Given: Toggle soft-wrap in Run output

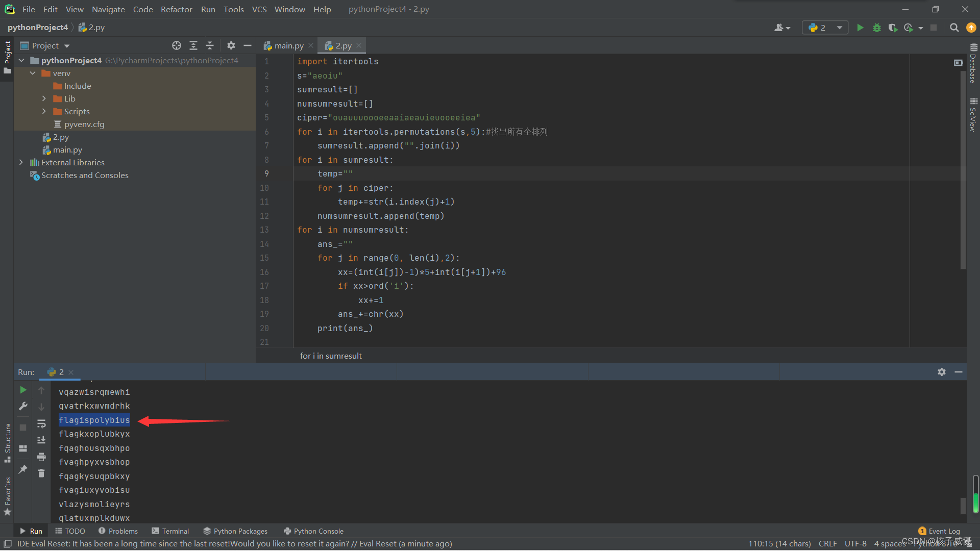Looking at the screenshot, I should (41, 423).
